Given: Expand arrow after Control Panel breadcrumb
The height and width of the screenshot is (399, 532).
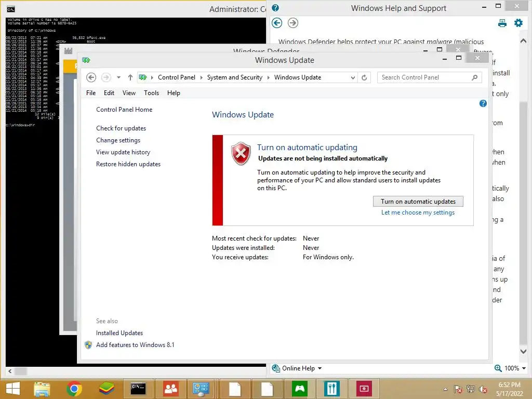Looking at the screenshot, I should [201, 77].
